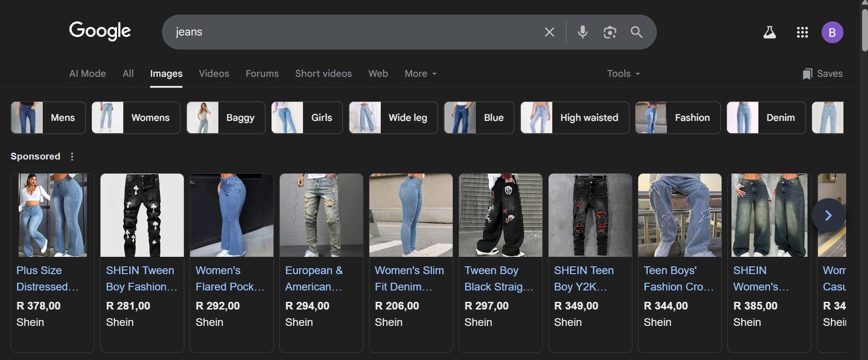Click the R 294,00 price

(307, 306)
